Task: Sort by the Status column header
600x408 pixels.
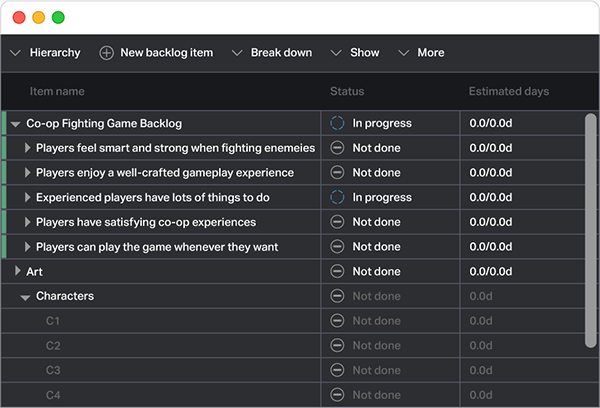Action: (x=347, y=92)
